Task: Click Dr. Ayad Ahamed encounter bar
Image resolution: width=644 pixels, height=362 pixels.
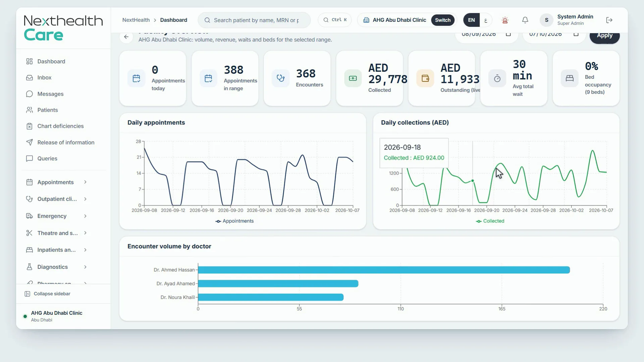Action: 278,284
